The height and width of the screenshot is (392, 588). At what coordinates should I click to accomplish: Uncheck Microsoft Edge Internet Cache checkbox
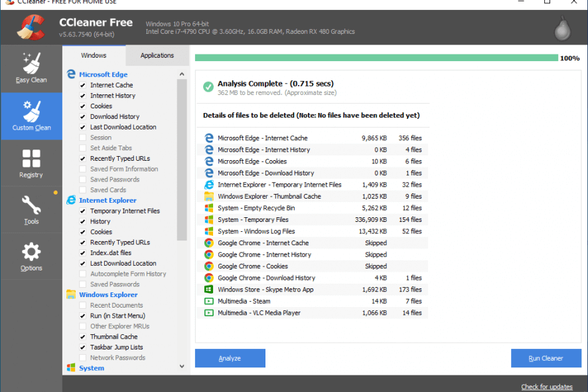point(83,85)
